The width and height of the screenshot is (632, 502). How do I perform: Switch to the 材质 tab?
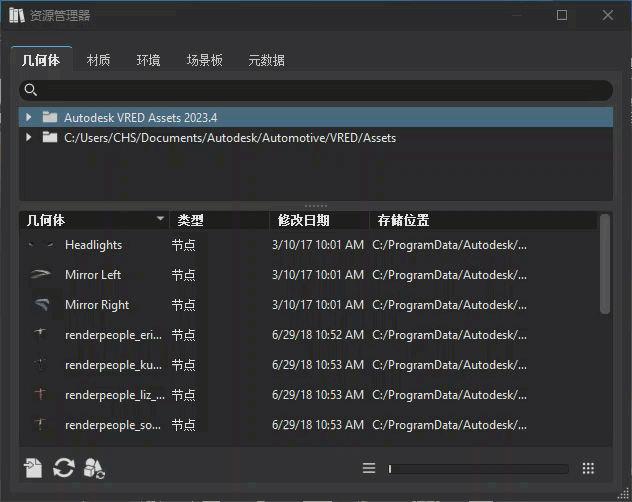click(98, 60)
